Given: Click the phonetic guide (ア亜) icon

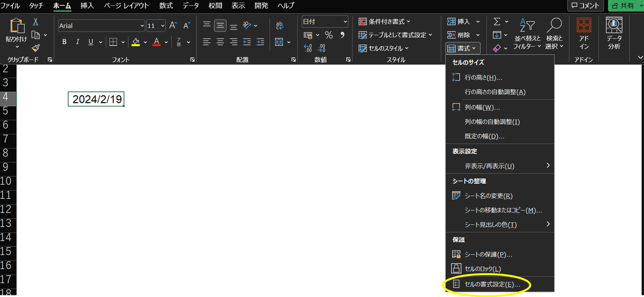Looking at the screenshot, I should [x=180, y=42].
